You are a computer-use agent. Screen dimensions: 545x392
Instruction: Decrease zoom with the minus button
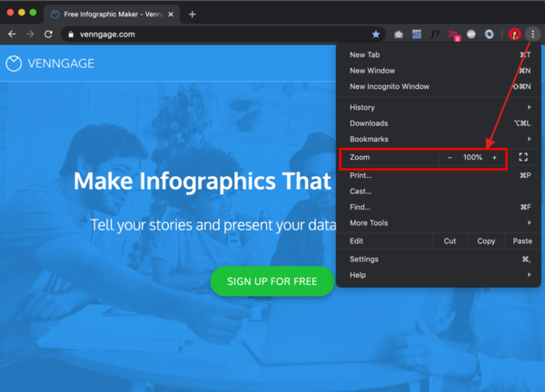click(x=450, y=157)
